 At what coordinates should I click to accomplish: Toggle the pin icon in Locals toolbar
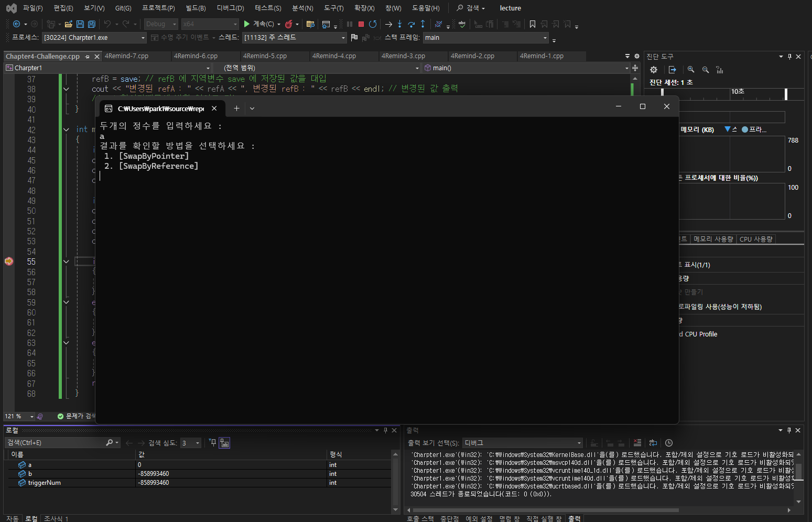(x=212, y=443)
